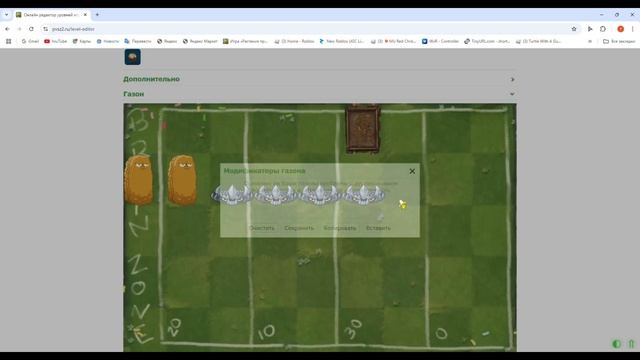The height and width of the screenshot is (360, 640).
Task: Close the level editor tab
Action: click(x=85, y=15)
